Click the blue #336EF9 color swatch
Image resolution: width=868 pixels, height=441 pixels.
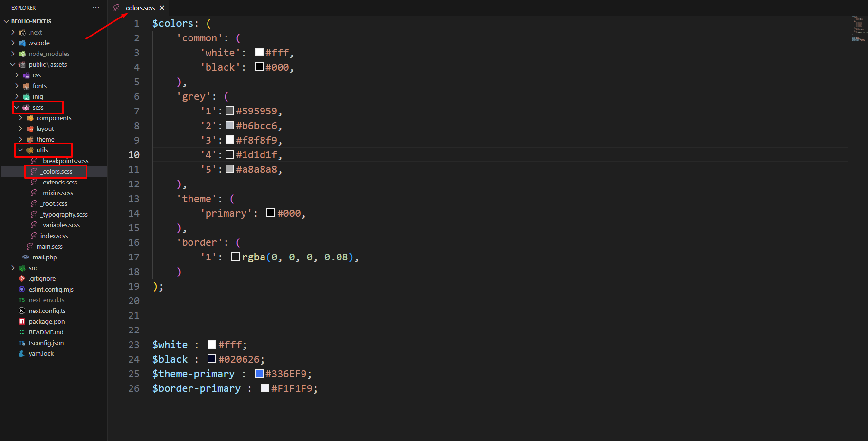(259, 373)
